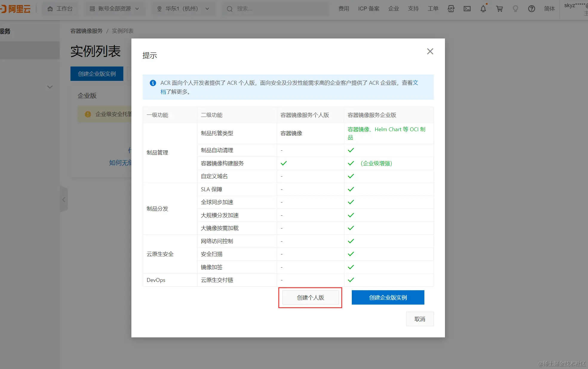Click the SLA 保障 enterprise checkmark
The width and height of the screenshot is (588, 369).
click(x=351, y=189)
